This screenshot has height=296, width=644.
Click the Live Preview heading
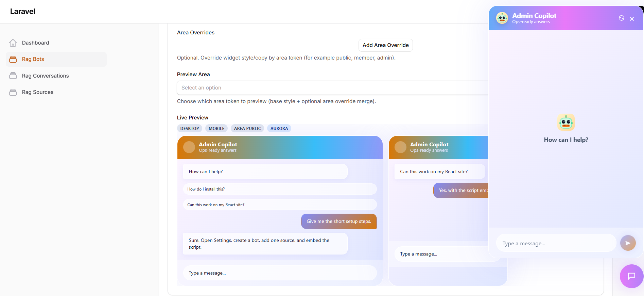tap(193, 118)
